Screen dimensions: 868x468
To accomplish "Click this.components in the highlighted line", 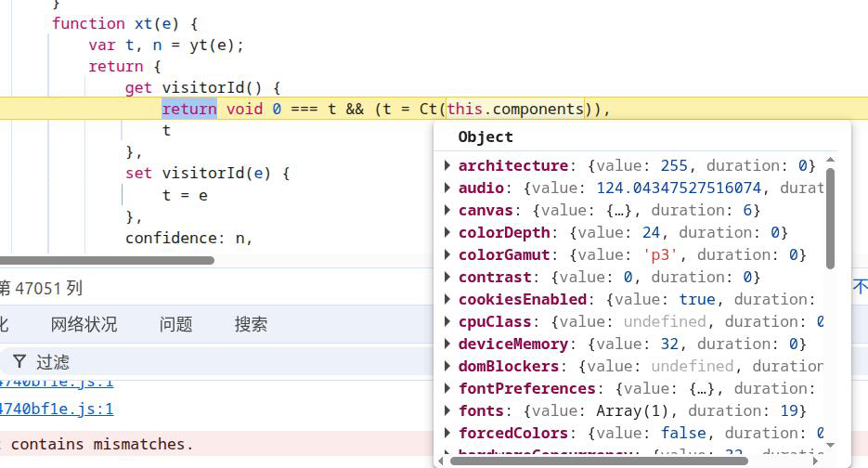I will tap(515, 109).
